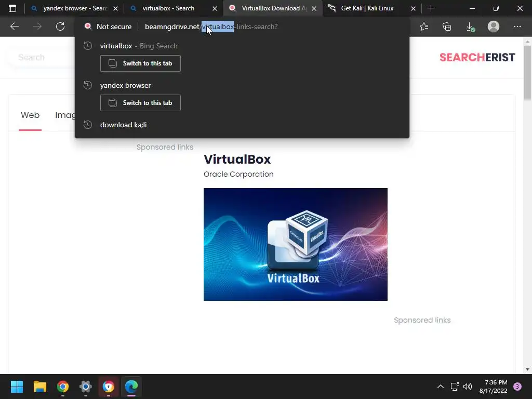Open Settings gear from taskbar
532x399 pixels.
(86, 387)
